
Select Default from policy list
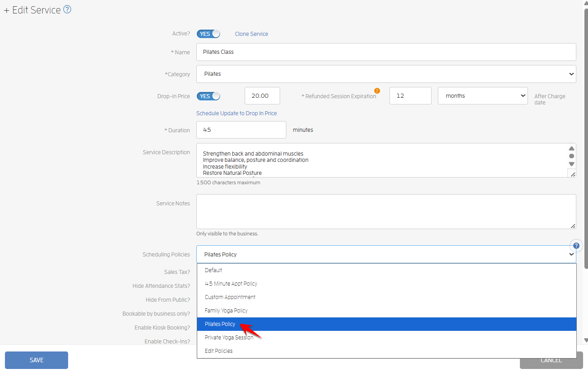pyautogui.click(x=387, y=270)
